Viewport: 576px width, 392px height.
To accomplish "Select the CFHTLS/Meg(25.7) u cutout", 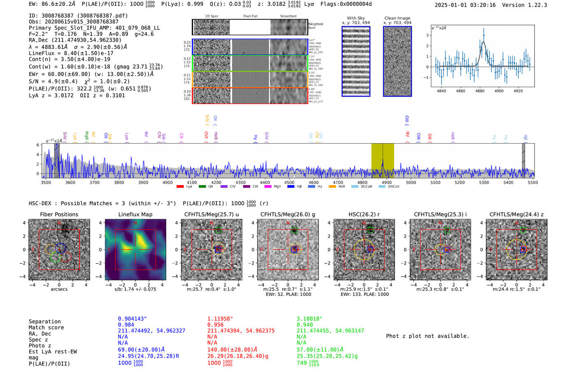I will click(x=211, y=249).
